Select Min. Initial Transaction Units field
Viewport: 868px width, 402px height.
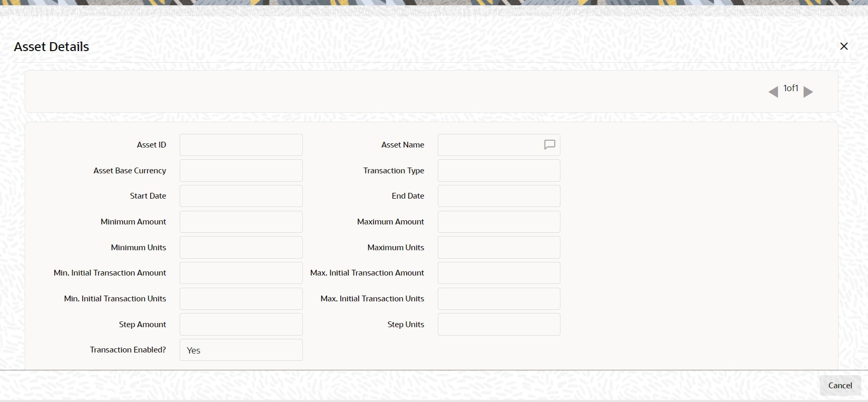point(241,299)
